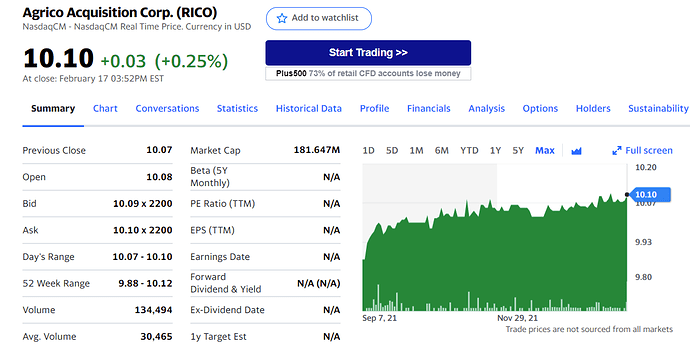690x361 pixels.
Task: Select the Max chart range
Action: pyautogui.click(x=545, y=151)
